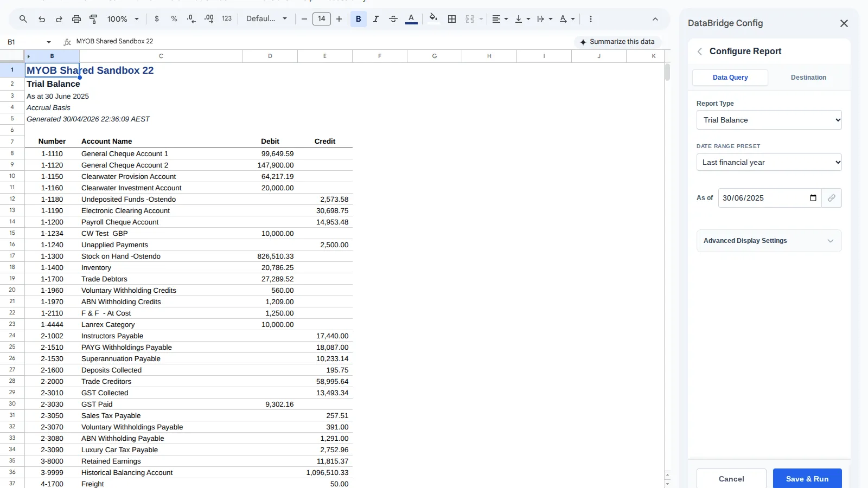Image resolution: width=868 pixels, height=488 pixels.
Task: Collapse the toolbar with the up chevron
Action: pos(655,19)
